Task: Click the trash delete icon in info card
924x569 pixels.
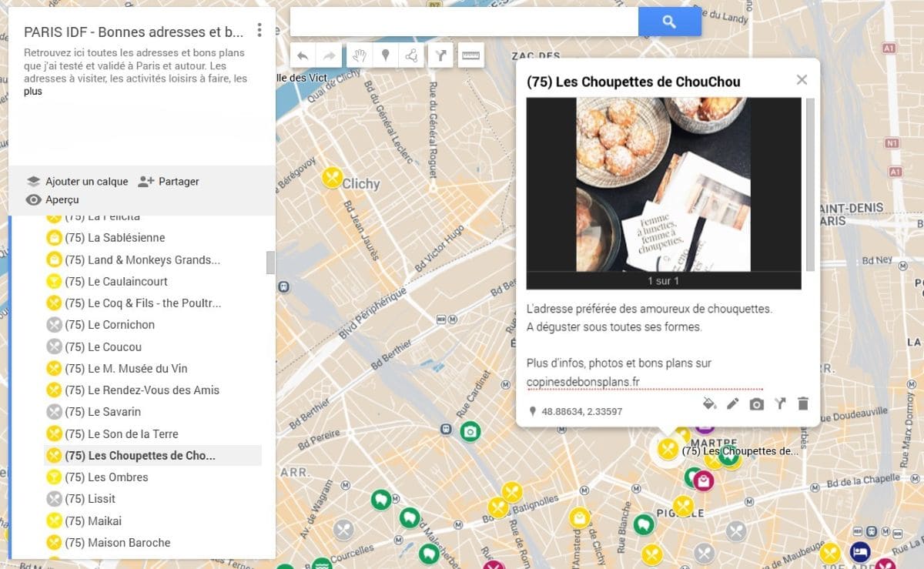Action: pyautogui.click(x=803, y=403)
